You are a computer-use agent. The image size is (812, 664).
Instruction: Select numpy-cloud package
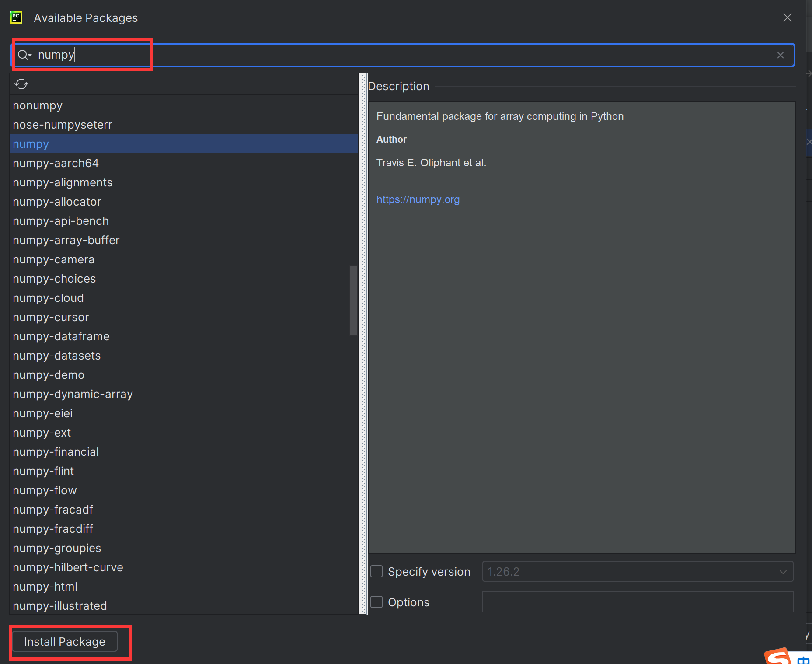point(184,298)
